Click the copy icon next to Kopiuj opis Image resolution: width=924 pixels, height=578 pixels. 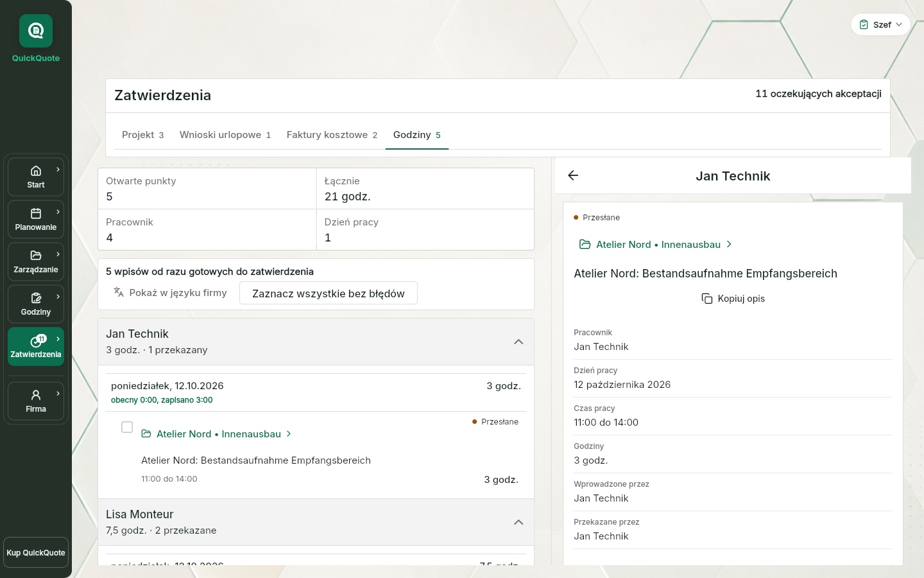click(707, 299)
